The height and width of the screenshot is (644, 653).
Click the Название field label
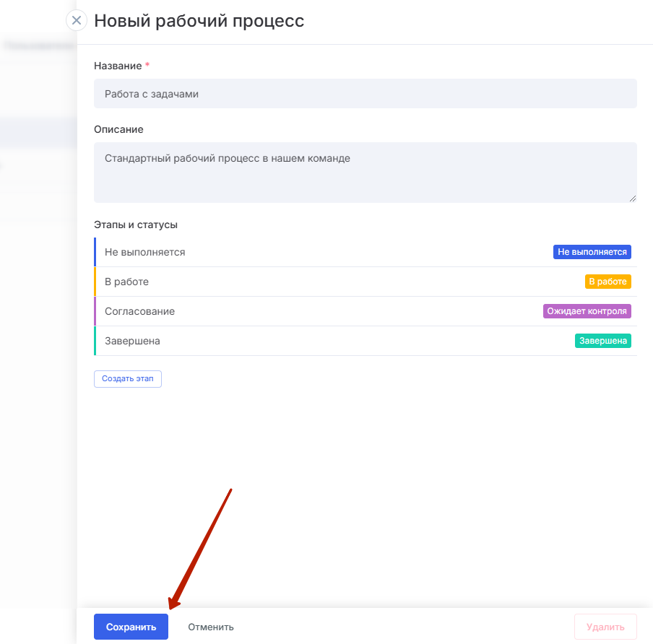(118, 66)
